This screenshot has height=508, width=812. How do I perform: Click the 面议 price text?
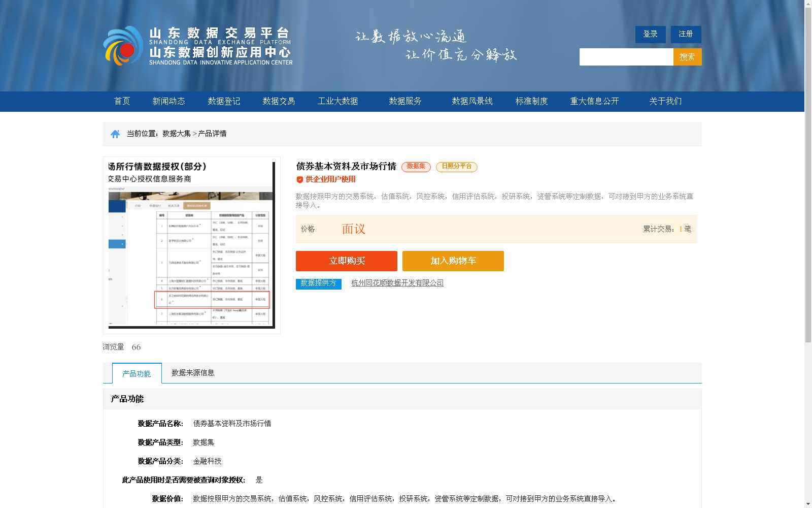point(354,229)
